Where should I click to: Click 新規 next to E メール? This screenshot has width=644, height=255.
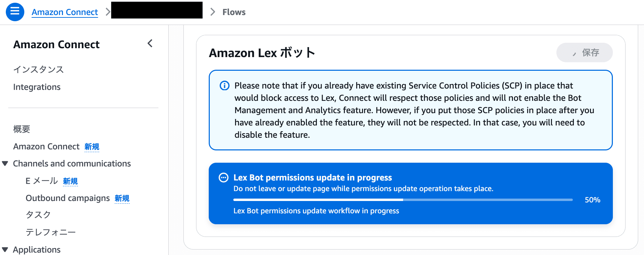pyautogui.click(x=70, y=181)
